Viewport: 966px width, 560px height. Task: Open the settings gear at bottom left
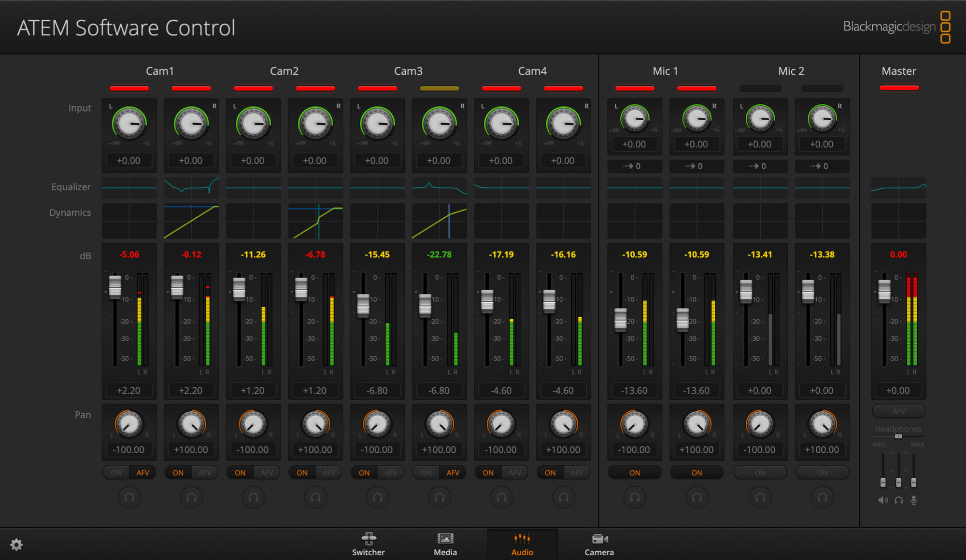click(16, 545)
